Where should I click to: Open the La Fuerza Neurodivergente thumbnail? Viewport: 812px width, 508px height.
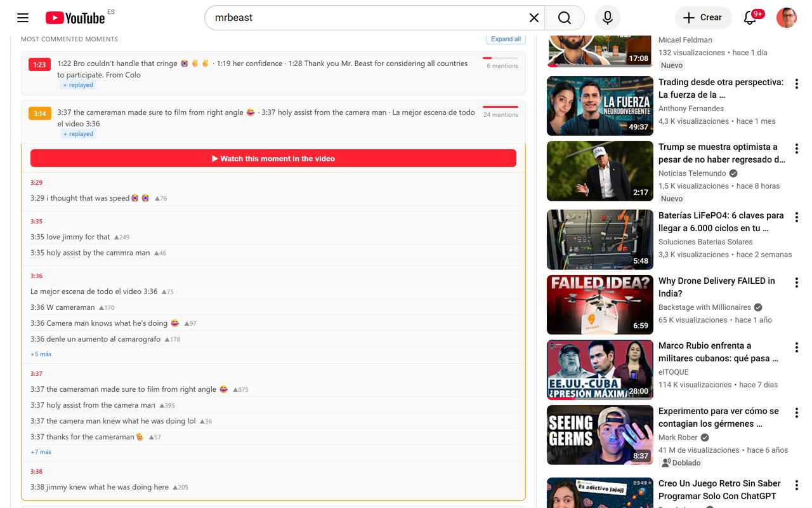[600, 106]
